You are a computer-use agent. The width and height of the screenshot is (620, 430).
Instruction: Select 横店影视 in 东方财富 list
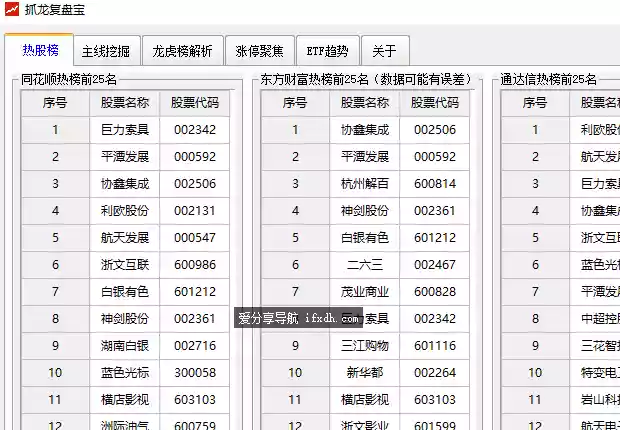pyautogui.click(x=365, y=399)
